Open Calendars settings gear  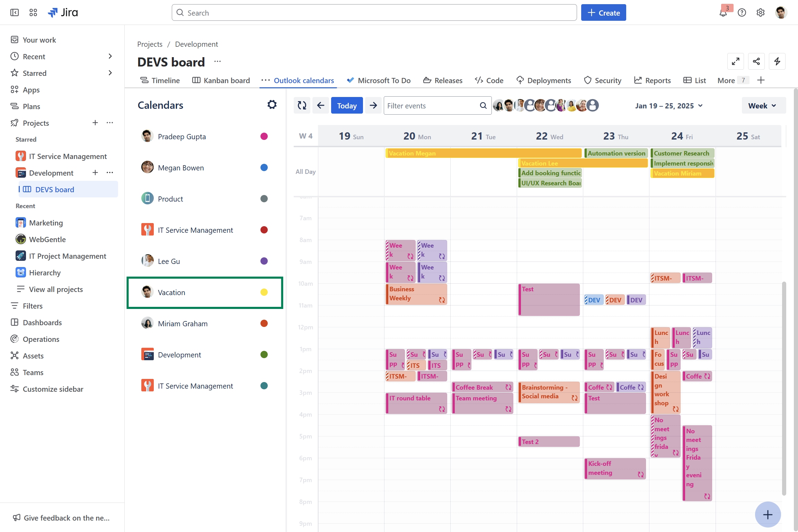[x=272, y=105]
